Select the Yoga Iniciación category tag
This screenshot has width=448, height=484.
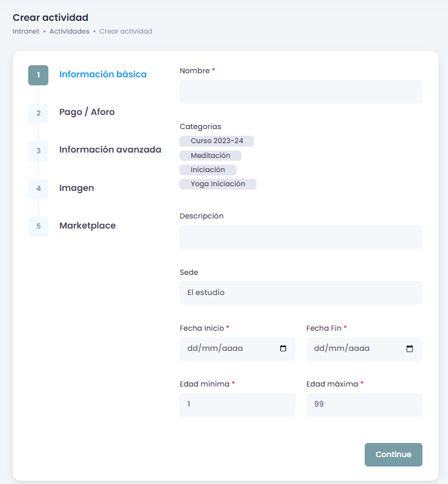click(218, 184)
